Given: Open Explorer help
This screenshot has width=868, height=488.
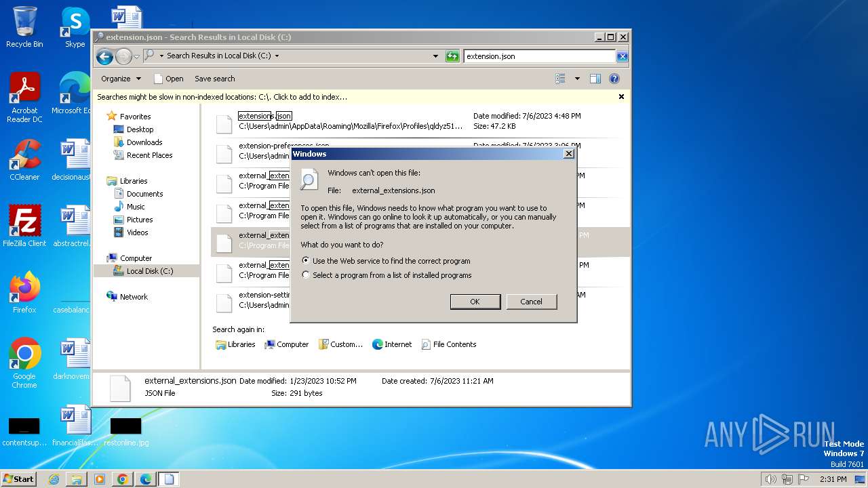Looking at the screenshot, I should [x=614, y=79].
